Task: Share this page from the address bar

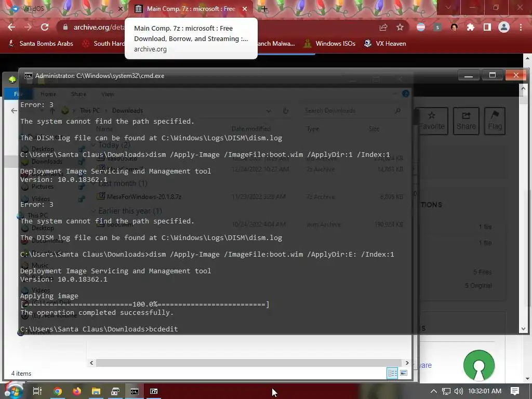Action: [383, 28]
